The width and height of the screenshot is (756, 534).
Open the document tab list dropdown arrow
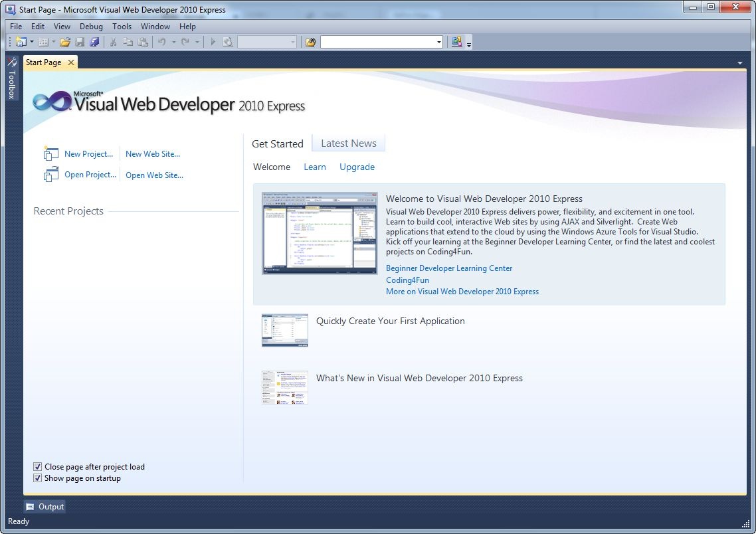click(740, 62)
